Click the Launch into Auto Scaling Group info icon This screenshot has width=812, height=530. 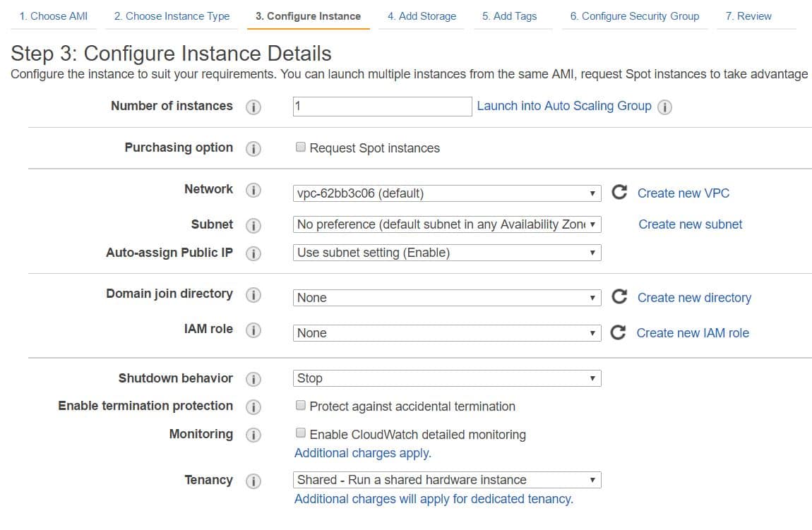[x=664, y=107]
